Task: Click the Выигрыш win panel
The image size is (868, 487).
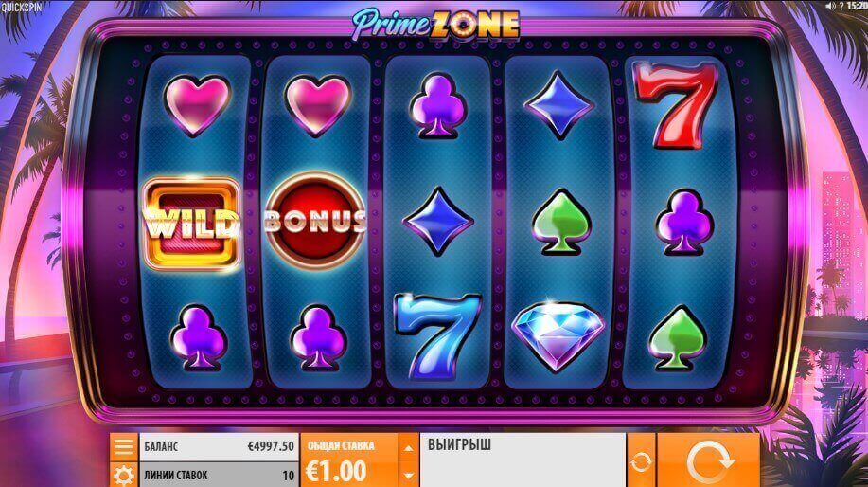Action: 523,460
